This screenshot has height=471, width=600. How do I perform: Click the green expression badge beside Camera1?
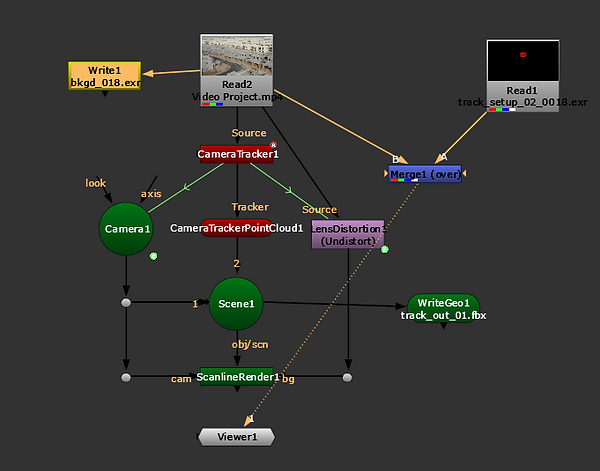[x=153, y=256]
